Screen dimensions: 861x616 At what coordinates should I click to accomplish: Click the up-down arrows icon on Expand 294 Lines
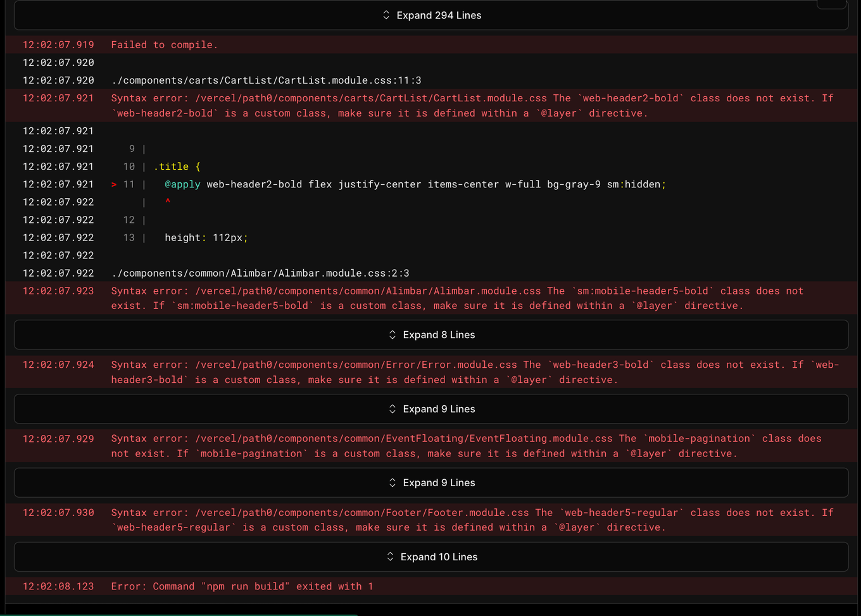(x=386, y=15)
